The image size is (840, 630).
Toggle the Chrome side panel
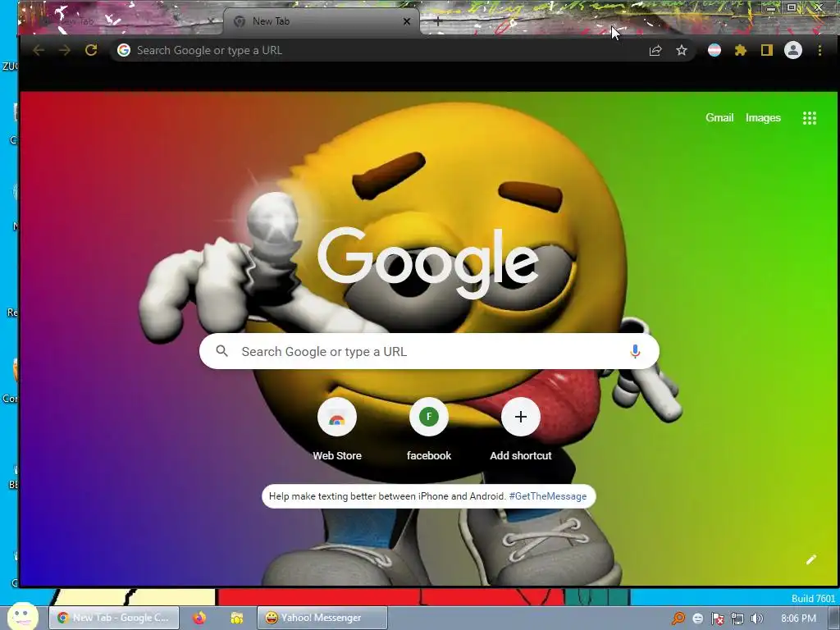(767, 50)
